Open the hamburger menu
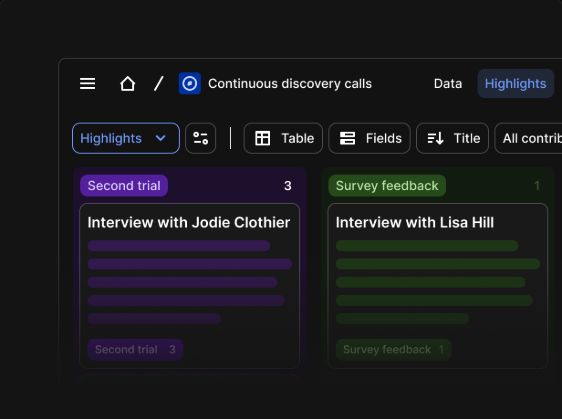The width and height of the screenshot is (562, 419). point(87,84)
